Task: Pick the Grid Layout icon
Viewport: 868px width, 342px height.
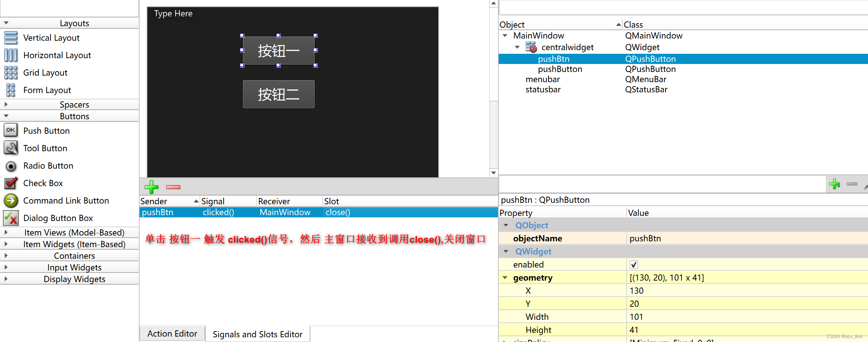Action: (x=11, y=73)
